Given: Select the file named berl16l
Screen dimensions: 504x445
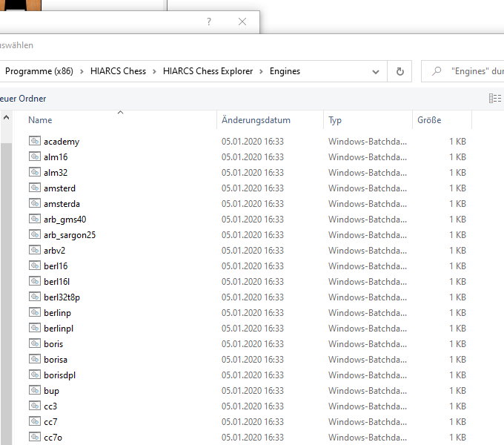Looking at the screenshot, I should pyautogui.click(x=56, y=281).
